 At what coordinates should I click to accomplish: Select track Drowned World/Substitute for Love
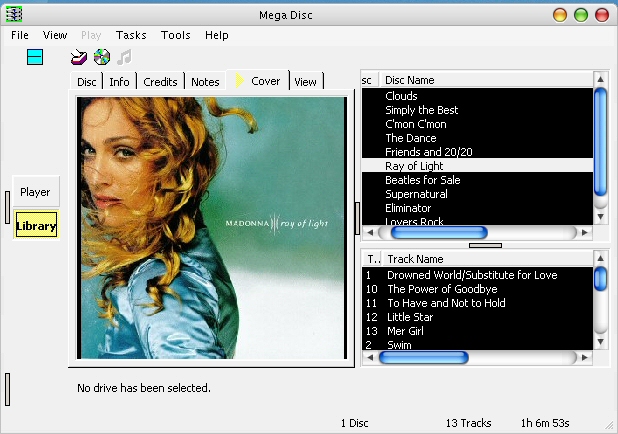click(477, 275)
